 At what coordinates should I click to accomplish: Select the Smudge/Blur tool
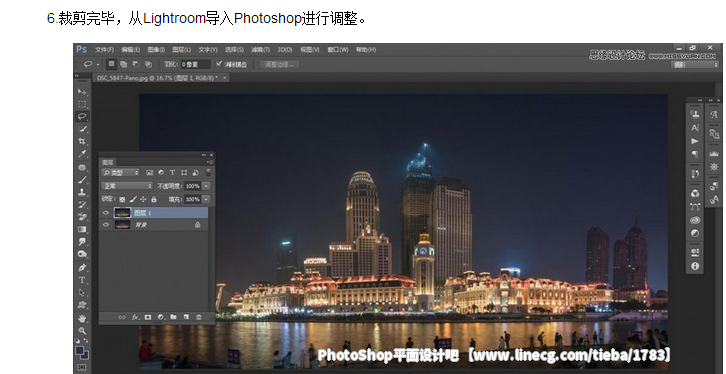(82, 242)
